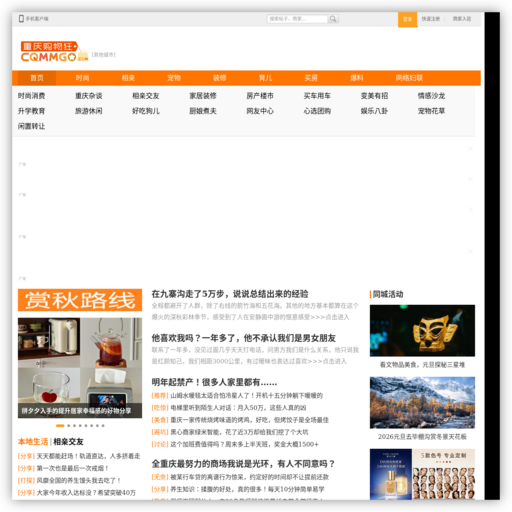Viewport: 512px width, 512px height.
Task: Select the 首页 tab in orange navbar
Action: (37, 78)
